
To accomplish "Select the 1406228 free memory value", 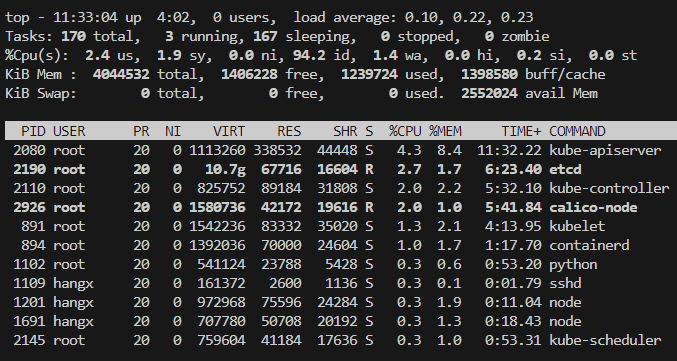I will (249, 74).
